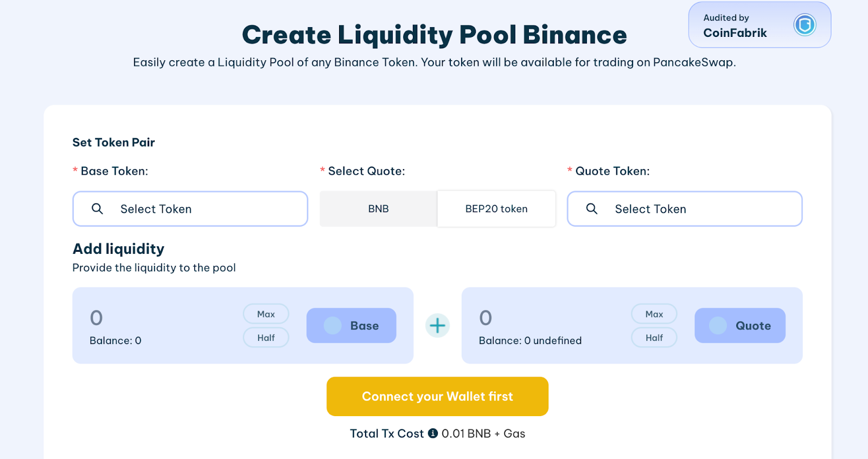Click the circular token icon on Base button
The width and height of the screenshot is (868, 459).
click(x=333, y=326)
